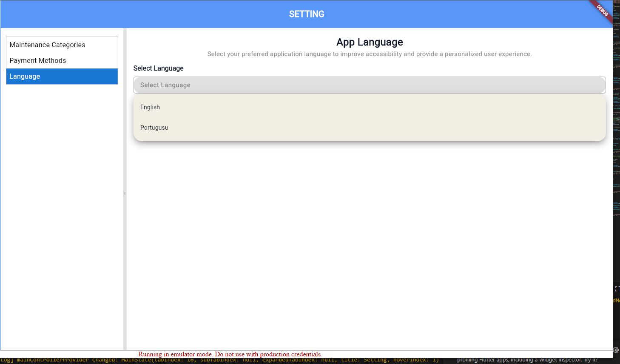Click empty sidebar area below Language item
This screenshot has width=620, height=364.
pyautogui.click(x=62, y=213)
